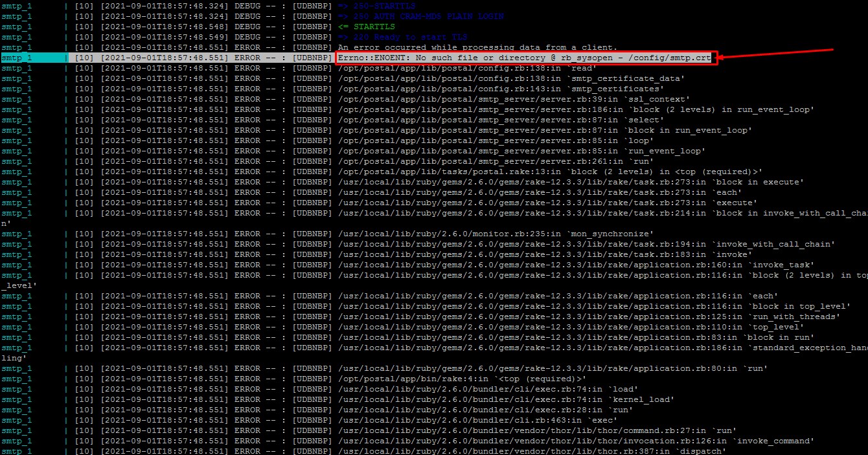The width and height of the screenshot is (868, 455).
Task: Click the /opt/postal/app/bin/rake:4 trace line
Action: pyautogui.click(x=463, y=379)
